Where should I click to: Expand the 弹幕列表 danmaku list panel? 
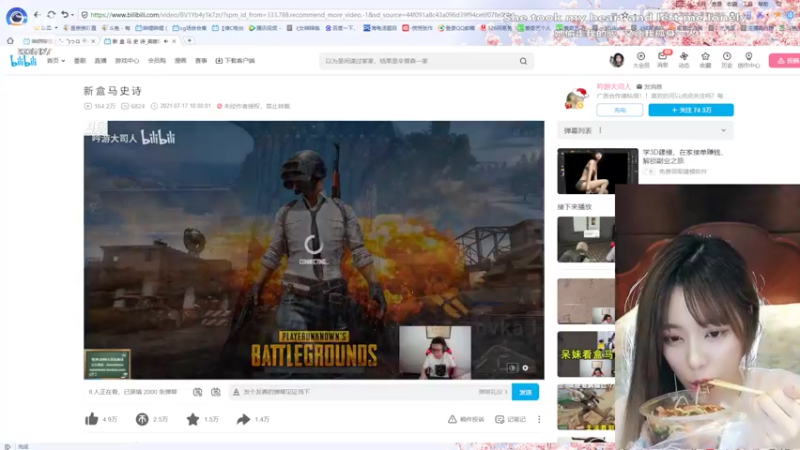click(x=645, y=131)
